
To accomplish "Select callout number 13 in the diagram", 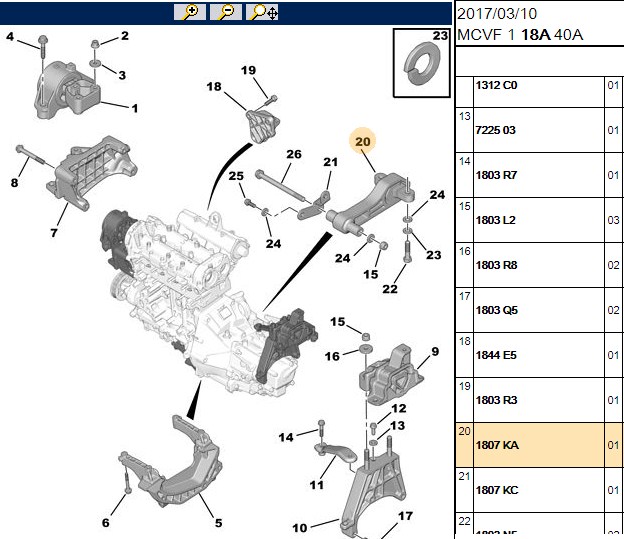I will pyautogui.click(x=397, y=426).
